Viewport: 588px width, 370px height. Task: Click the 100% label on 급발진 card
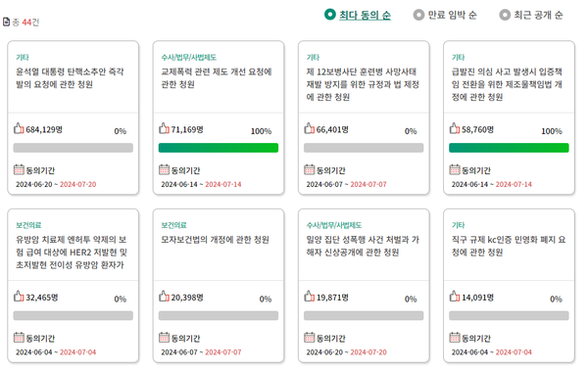tap(552, 131)
